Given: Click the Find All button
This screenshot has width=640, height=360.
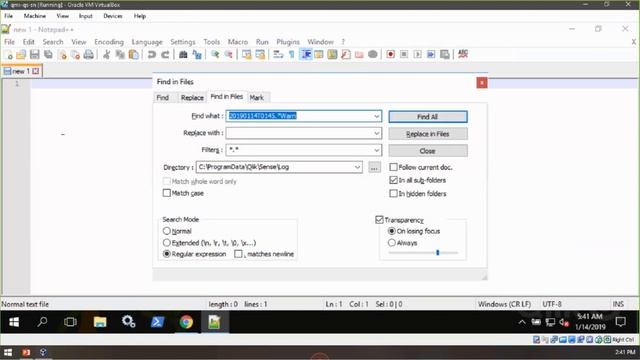Looking at the screenshot, I should click(x=428, y=117).
